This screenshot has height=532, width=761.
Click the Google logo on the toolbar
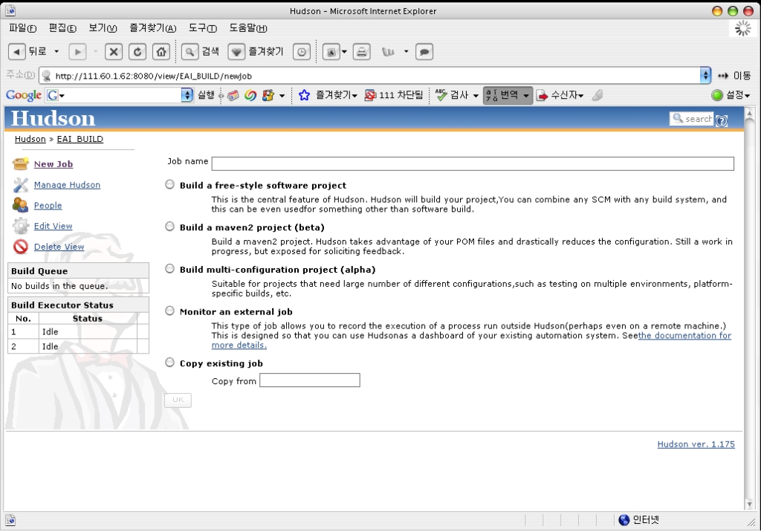pyautogui.click(x=23, y=95)
